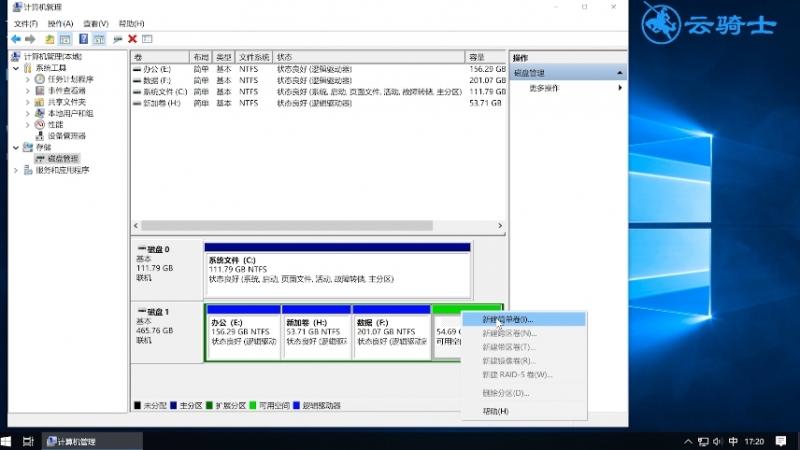This screenshot has height=450, width=800.
Task: Show hidden tray icons chevron
Action: pos(688,441)
